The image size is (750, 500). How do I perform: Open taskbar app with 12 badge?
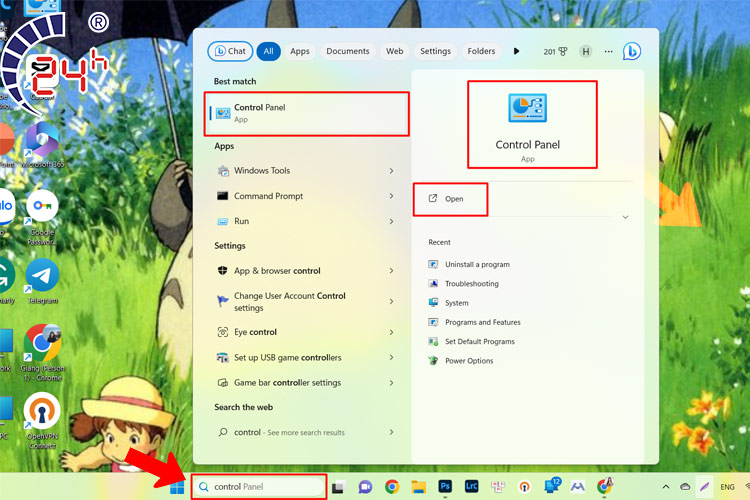tap(552, 486)
